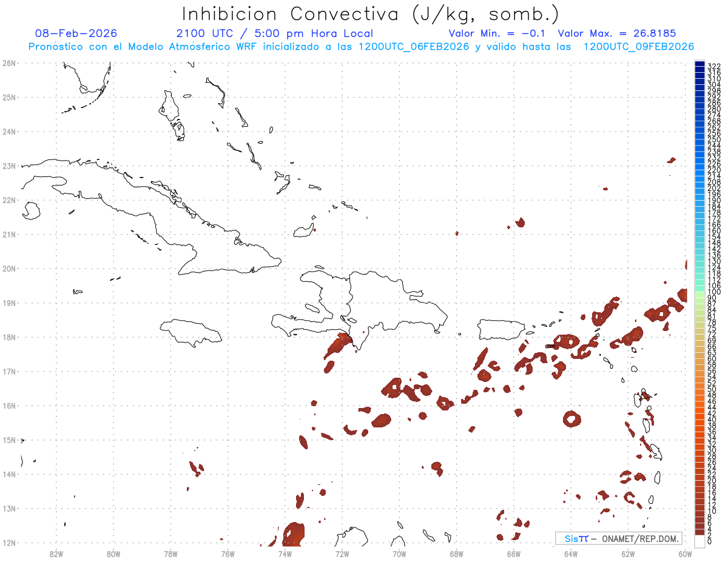This screenshot has width=728, height=562.
Task: Click the 72W longitude label
Action: (x=342, y=554)
